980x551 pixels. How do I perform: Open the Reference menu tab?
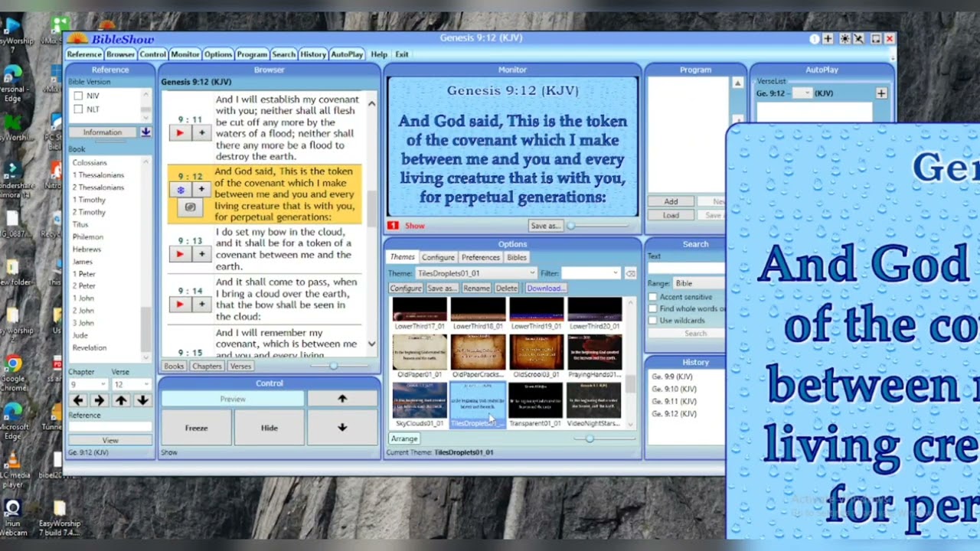click(x=84, y=54)
